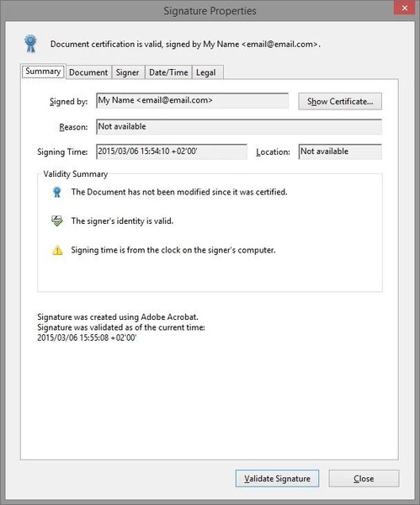The width and height of the screenshot is (420, 505).
Task: Click the Signing Time field
Action: tap(172, 151)
